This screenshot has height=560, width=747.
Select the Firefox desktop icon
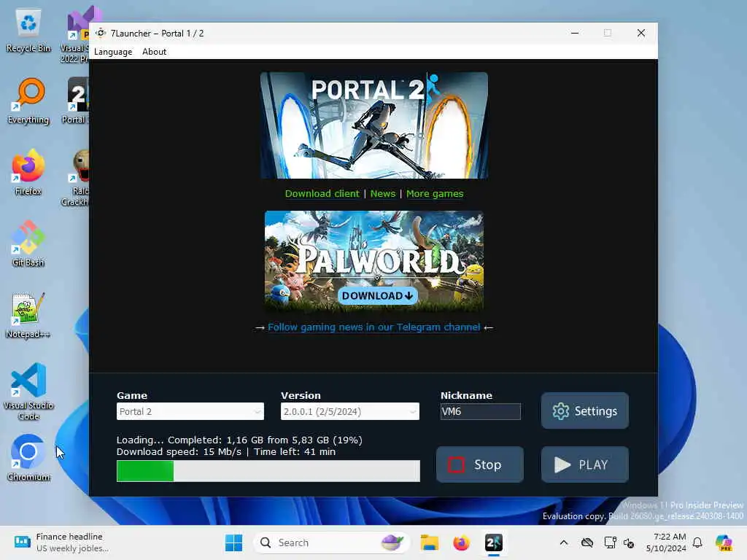point(28,172)
